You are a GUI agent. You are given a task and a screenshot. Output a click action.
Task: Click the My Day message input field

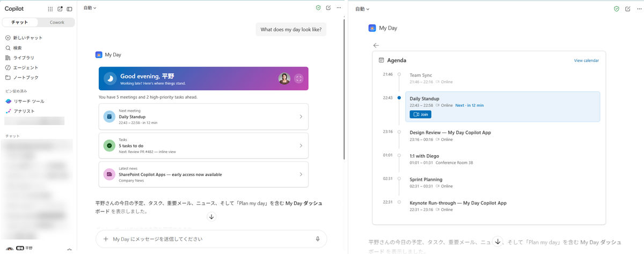211,239
